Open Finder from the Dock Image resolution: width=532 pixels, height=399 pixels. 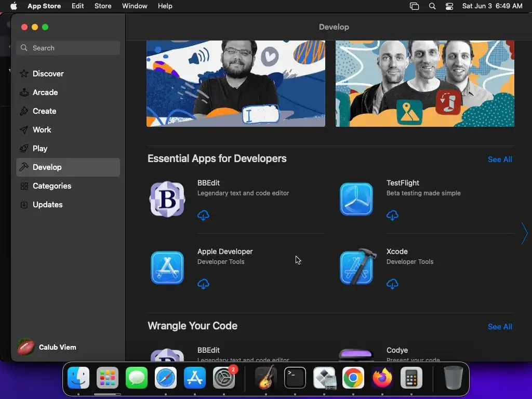78,378
